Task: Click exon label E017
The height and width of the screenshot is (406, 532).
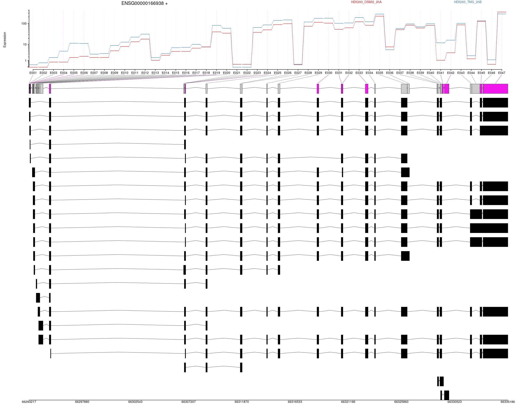Action: click(x=196, y=73)
